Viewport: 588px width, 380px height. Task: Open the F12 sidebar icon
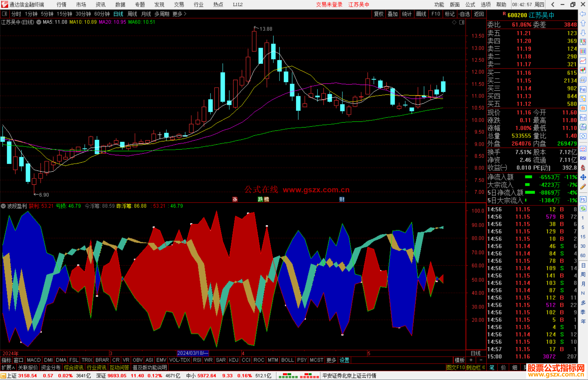(x=583, y=118)
